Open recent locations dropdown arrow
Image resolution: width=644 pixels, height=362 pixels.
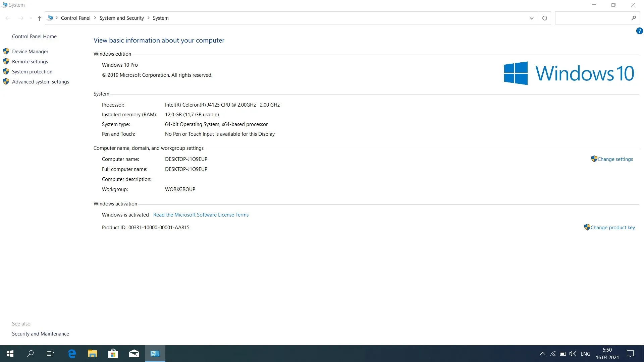(31, 18)
